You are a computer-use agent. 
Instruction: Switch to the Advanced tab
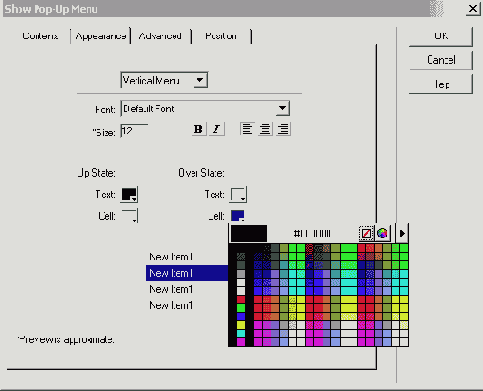(160, 36)
